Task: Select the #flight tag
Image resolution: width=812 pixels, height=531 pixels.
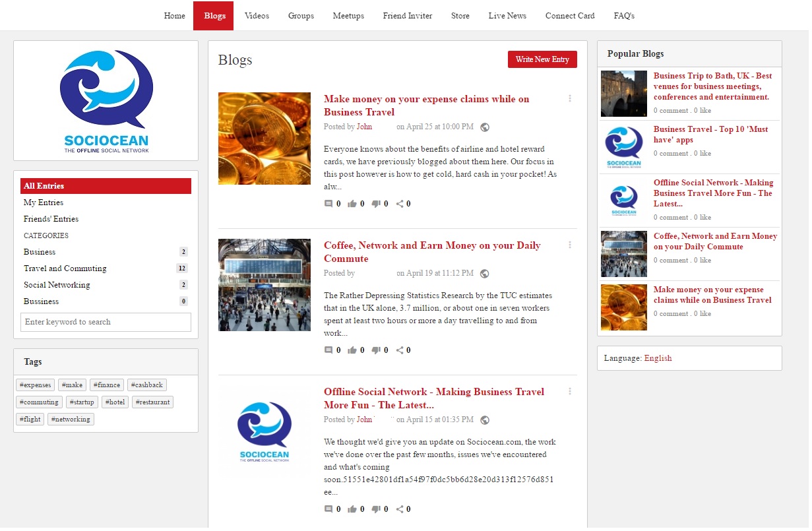Action: (x=30, y=420)
